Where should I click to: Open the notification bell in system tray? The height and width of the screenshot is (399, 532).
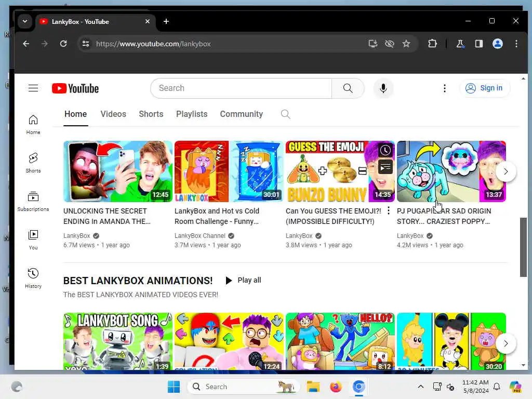click(497, 387)
